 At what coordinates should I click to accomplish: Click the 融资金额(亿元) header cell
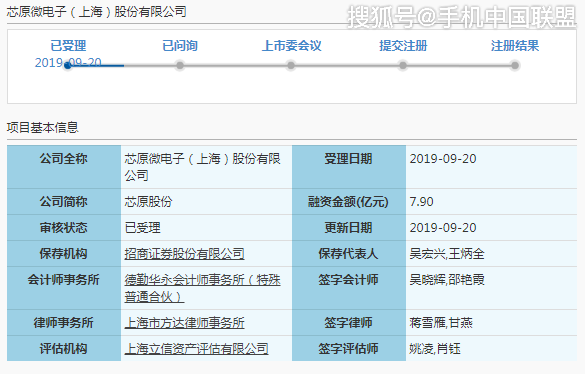point(348,202)
